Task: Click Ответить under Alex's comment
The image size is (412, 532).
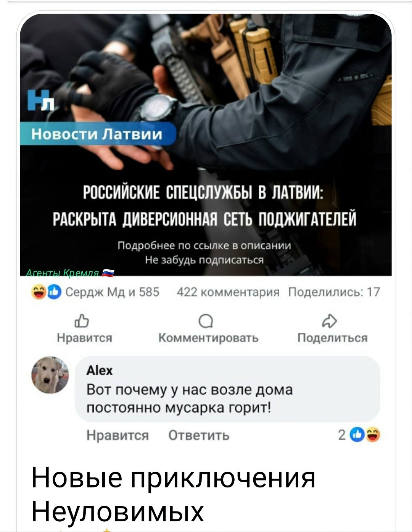Action: [199, 435]
